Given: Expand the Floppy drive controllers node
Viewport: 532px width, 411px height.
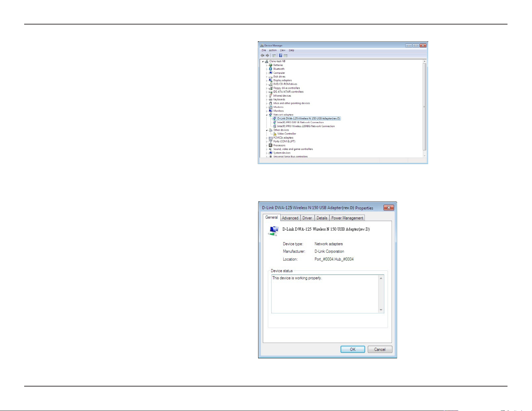Looking at the screenshot, I should coord(267,88).
